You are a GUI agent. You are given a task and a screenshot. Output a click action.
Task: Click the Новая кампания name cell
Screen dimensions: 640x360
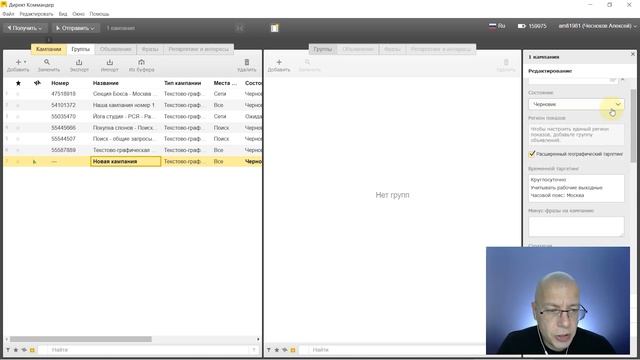point(126,161)
